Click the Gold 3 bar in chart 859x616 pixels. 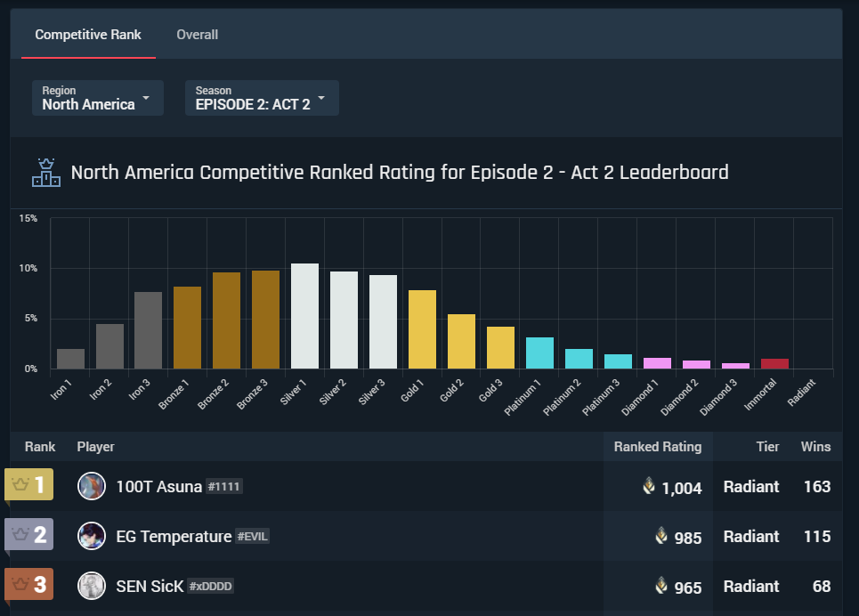point(501,347)
